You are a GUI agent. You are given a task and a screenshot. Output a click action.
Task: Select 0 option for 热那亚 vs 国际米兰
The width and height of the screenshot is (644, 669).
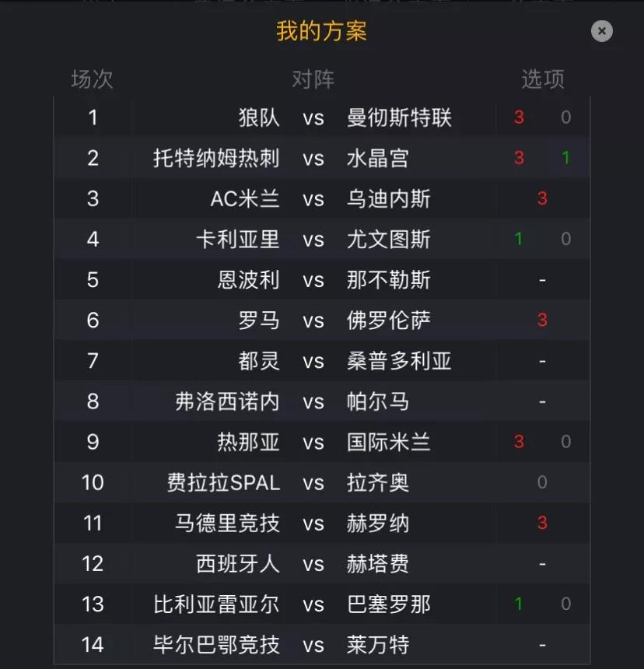(565, 442)
